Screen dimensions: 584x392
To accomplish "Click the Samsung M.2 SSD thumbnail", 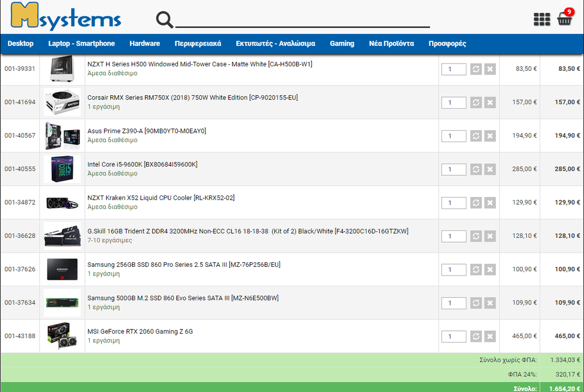I will click(x=62, y=303).
